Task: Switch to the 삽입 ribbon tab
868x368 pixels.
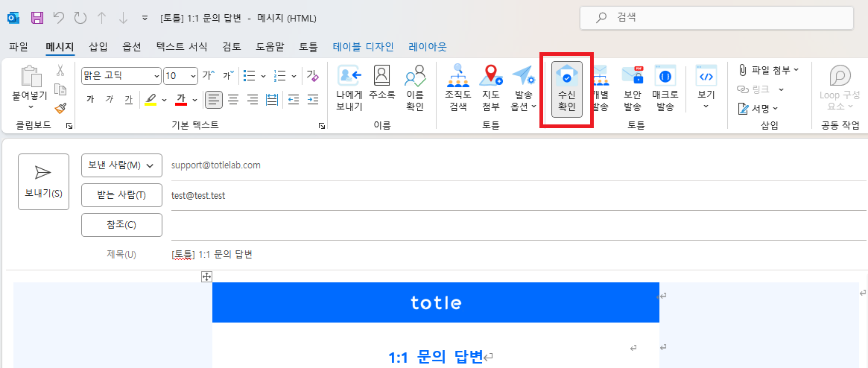Action: pyautogui.click(x=98, y=46)
